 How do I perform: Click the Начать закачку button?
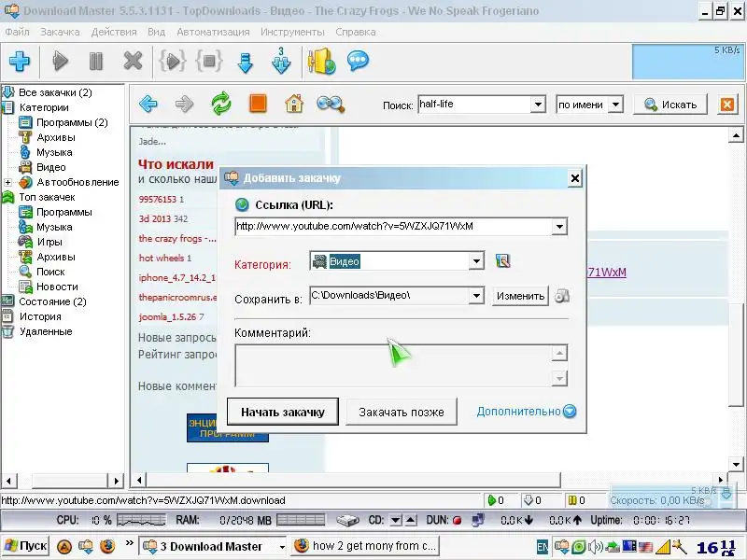tap(283, 412)
